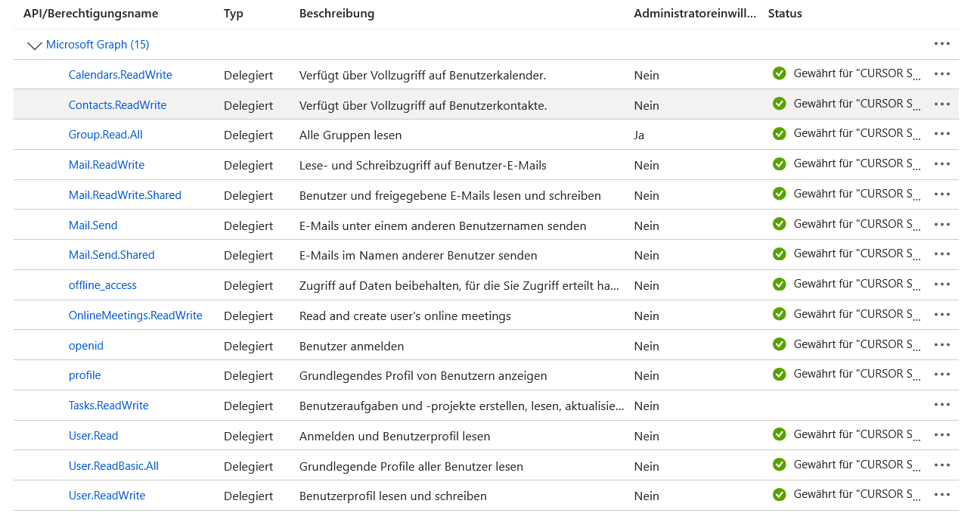The height and width of the screenshot is (513, 980).
Task: Click the Status column header
Action: pyautogui.click(x=785, y=14)
